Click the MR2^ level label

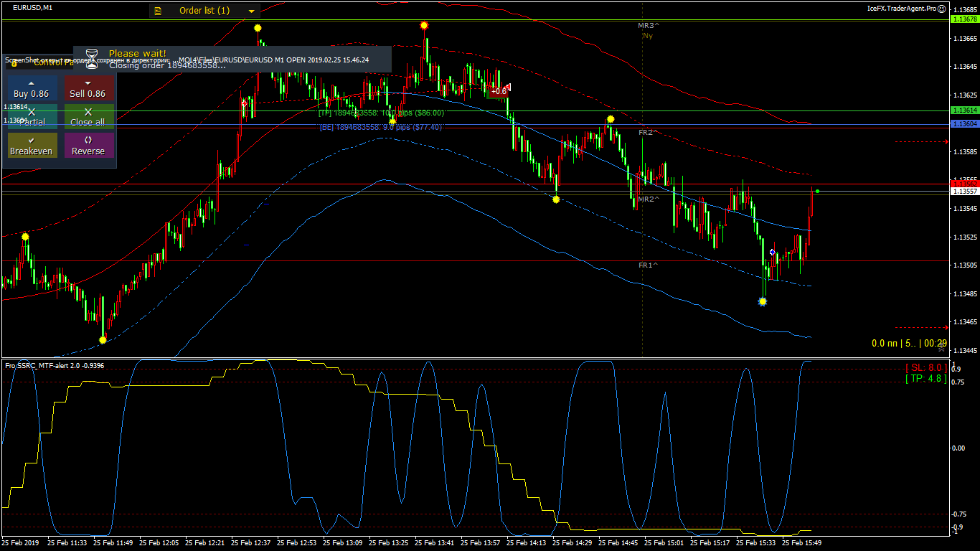coord(649,199)
